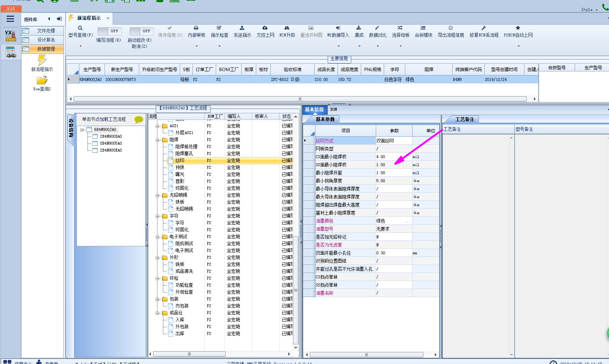This screenshot has width=609, height=364.
Task: Select the 基本信息 tab
Action: coord(314,109)
